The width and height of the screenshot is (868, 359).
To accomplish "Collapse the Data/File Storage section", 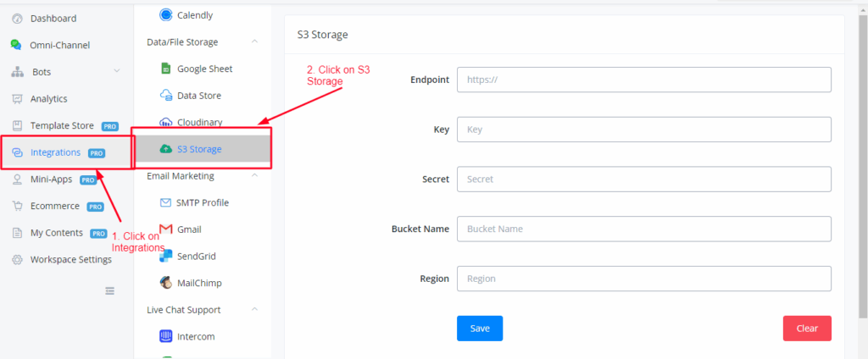I will click(x=254, y=41).
